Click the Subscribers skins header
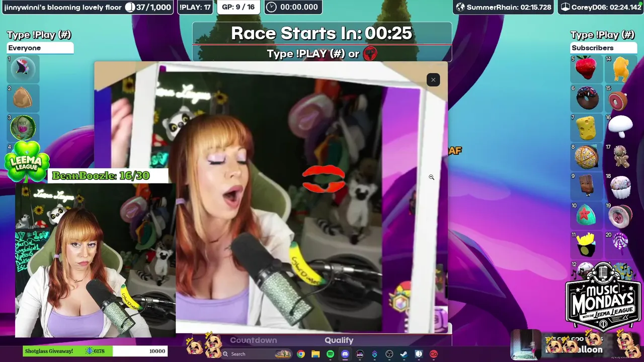 coord(603,48)
